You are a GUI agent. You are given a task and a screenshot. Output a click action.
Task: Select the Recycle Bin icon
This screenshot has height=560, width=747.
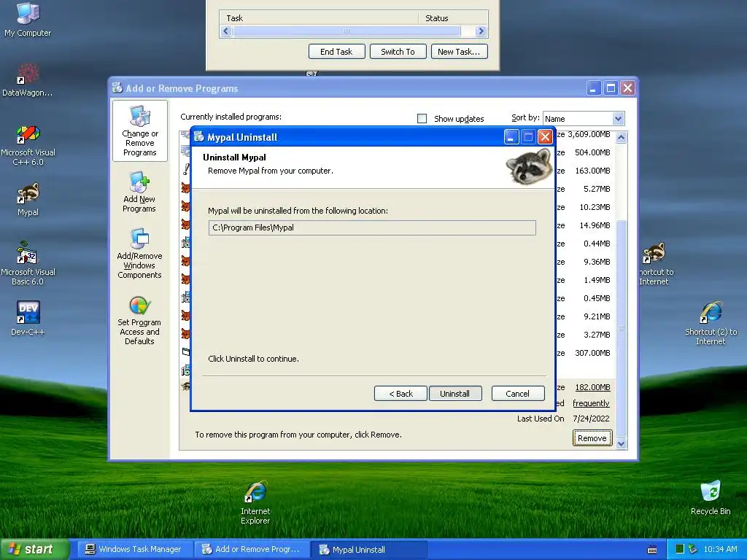point(711,497)
